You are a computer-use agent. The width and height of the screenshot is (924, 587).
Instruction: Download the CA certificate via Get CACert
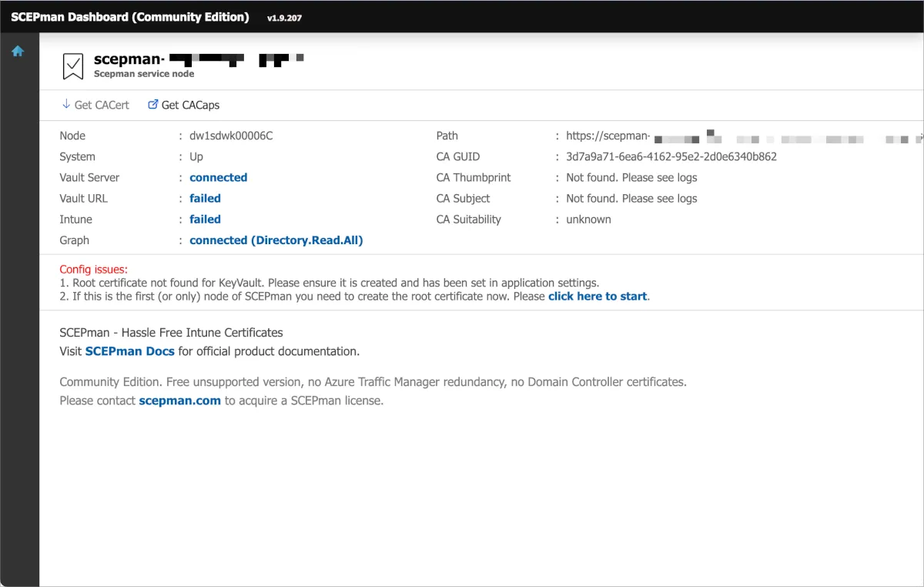coord(101,105)
